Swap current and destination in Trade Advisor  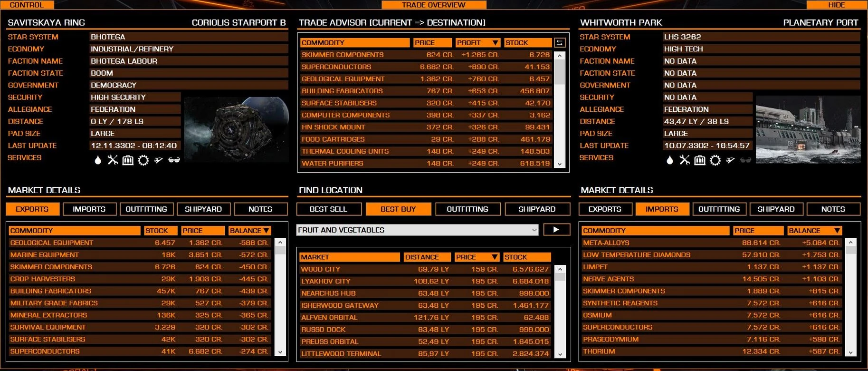coord(560,43)
